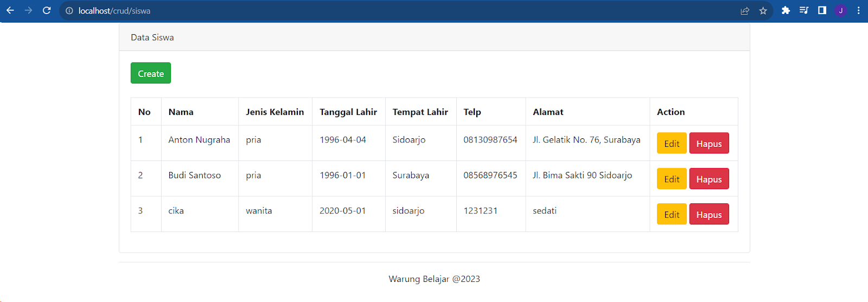Edit the cika row
Image resolution: width=868 pixels, height=302 pixels.
672,214
